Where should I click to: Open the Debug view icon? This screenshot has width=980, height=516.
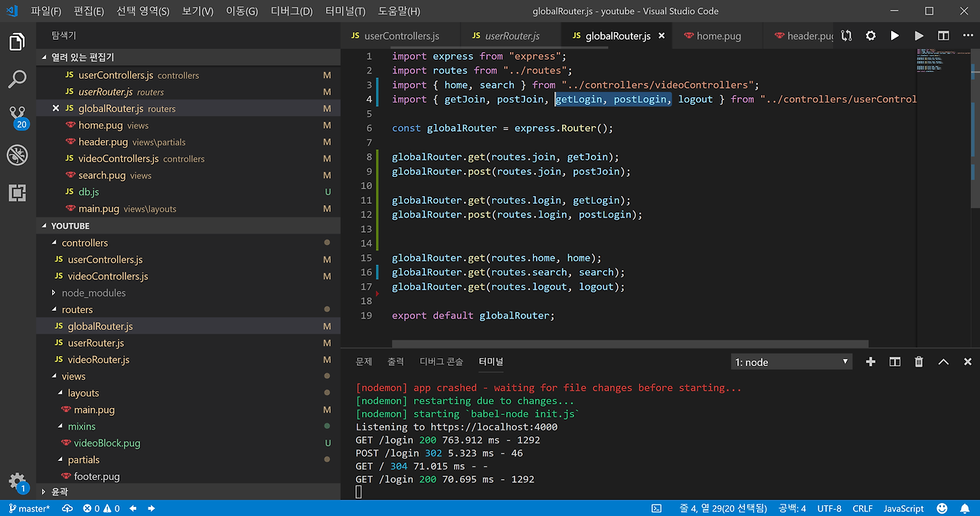coord(17,155)
